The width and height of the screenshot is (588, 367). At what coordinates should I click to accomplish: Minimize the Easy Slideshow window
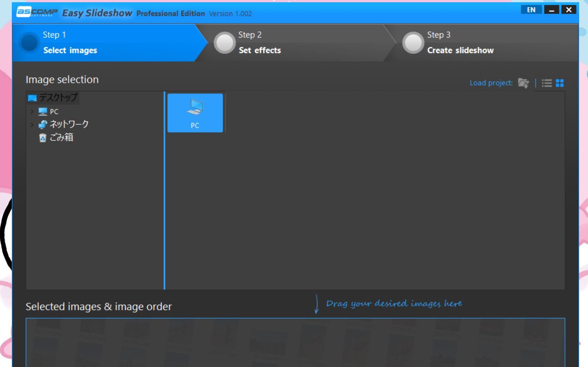click(552, 10)
